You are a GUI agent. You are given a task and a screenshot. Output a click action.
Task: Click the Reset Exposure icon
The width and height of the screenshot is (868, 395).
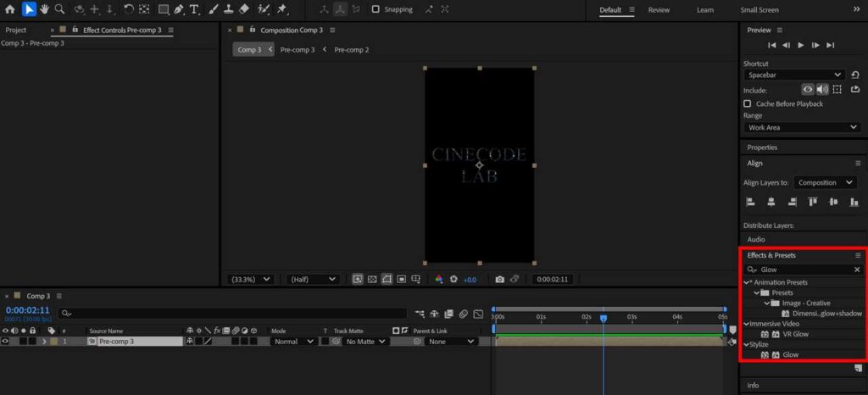click(454, 280)
